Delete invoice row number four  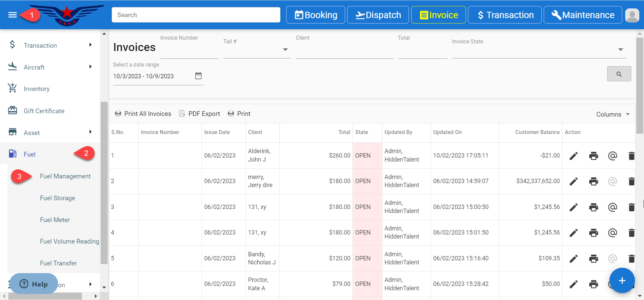[x=631, y=233]
